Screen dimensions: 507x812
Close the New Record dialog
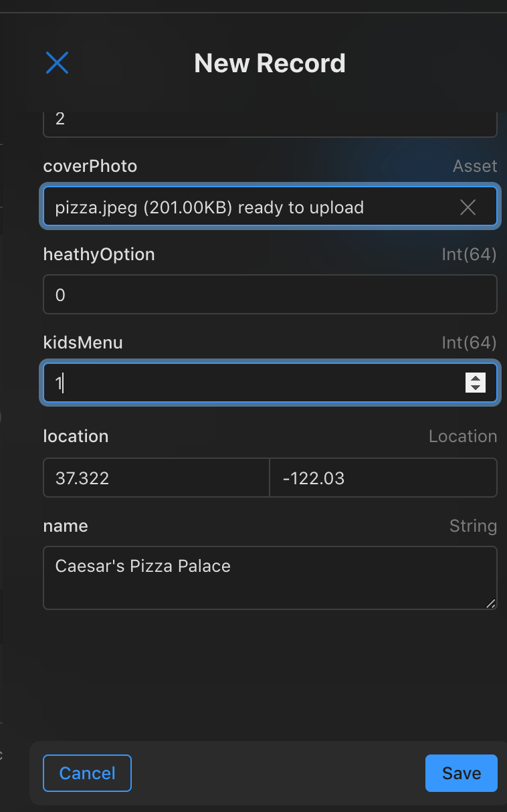point(58,63)
